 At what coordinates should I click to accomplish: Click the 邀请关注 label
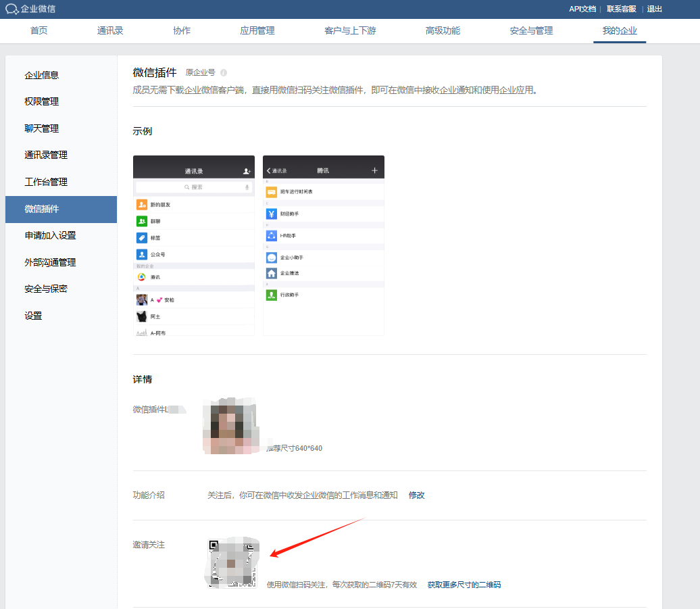pos(149,545)
